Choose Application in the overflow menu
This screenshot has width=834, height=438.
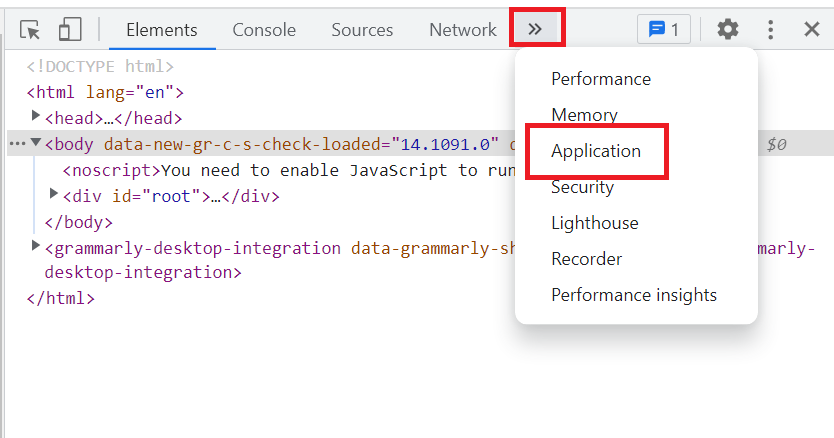(596, 151)
